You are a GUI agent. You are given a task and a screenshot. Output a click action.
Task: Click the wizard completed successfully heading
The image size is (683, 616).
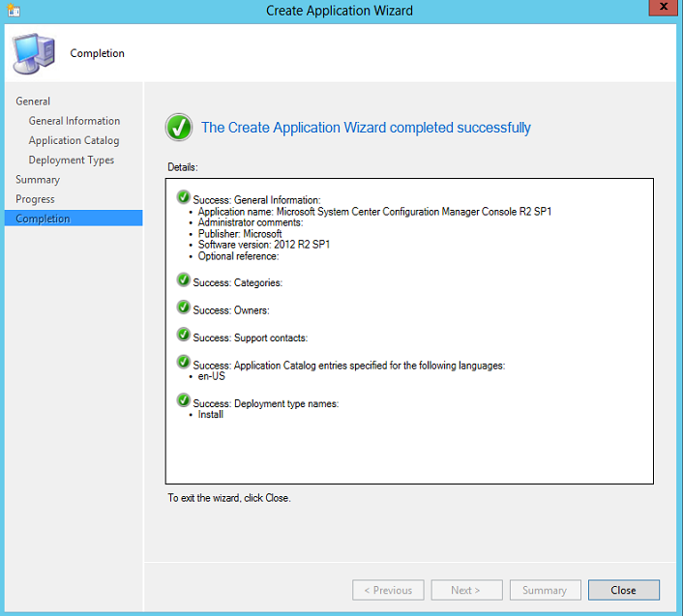[366, 128]
